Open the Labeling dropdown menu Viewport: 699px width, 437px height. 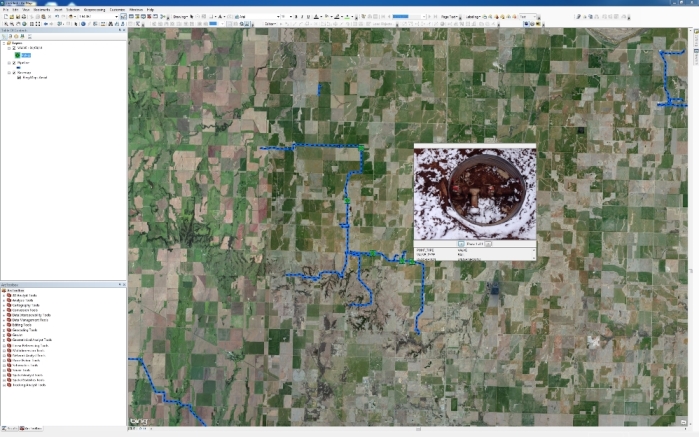pos(473,16)
